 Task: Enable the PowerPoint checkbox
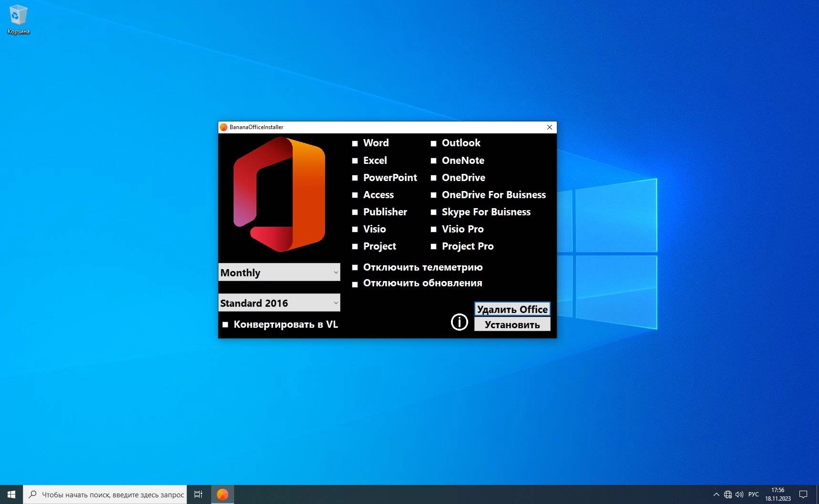[x=355, y=178]
